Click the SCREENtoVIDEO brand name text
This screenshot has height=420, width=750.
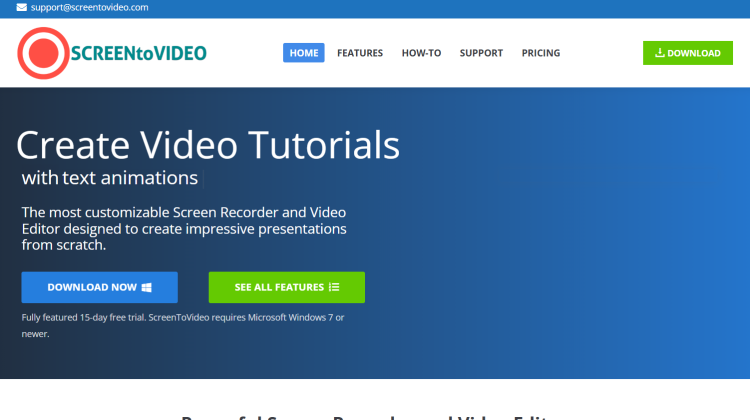point(139,53)
